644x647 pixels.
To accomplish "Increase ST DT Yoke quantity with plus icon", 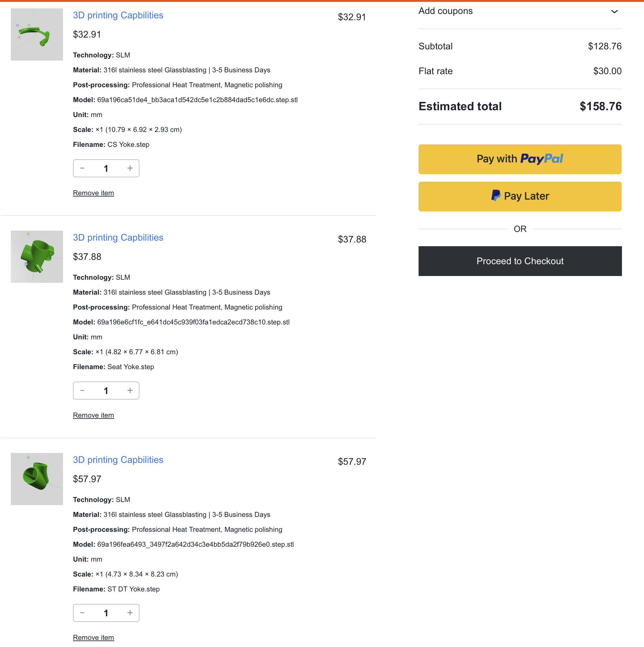I will [130, 613].
